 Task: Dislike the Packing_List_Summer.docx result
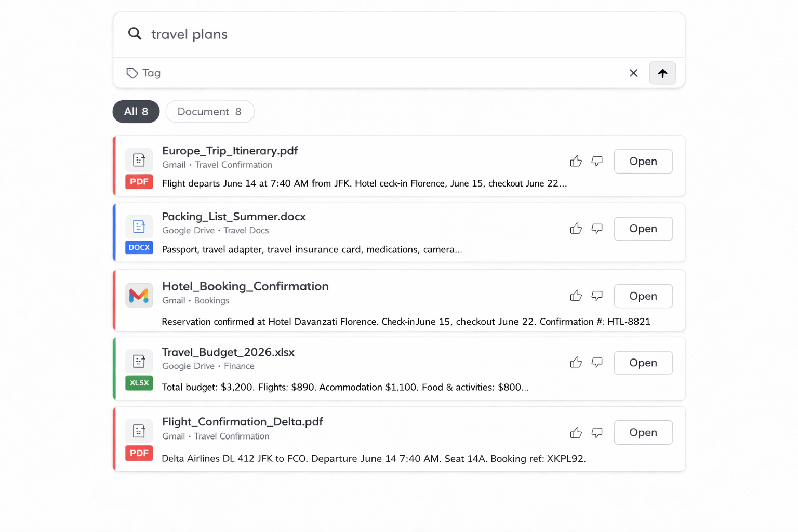(597, 229)
